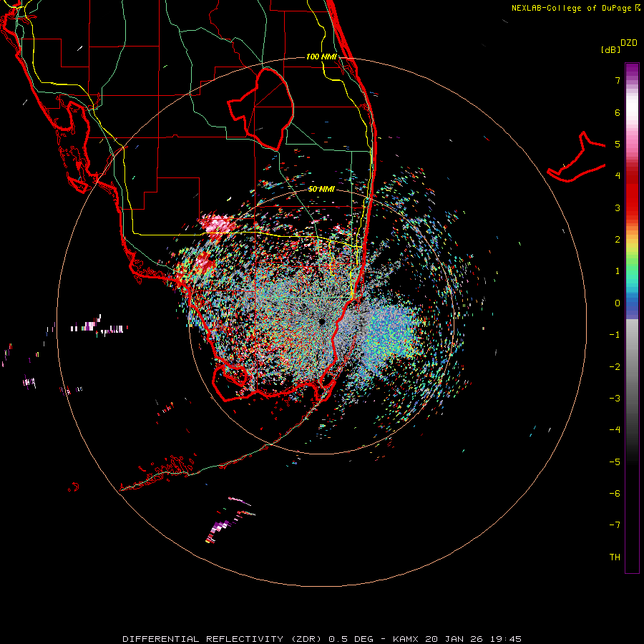Click the KAMX radar site black center dot
The height and width of the screenshot is (644, 644).
click(x=321, y=321)
